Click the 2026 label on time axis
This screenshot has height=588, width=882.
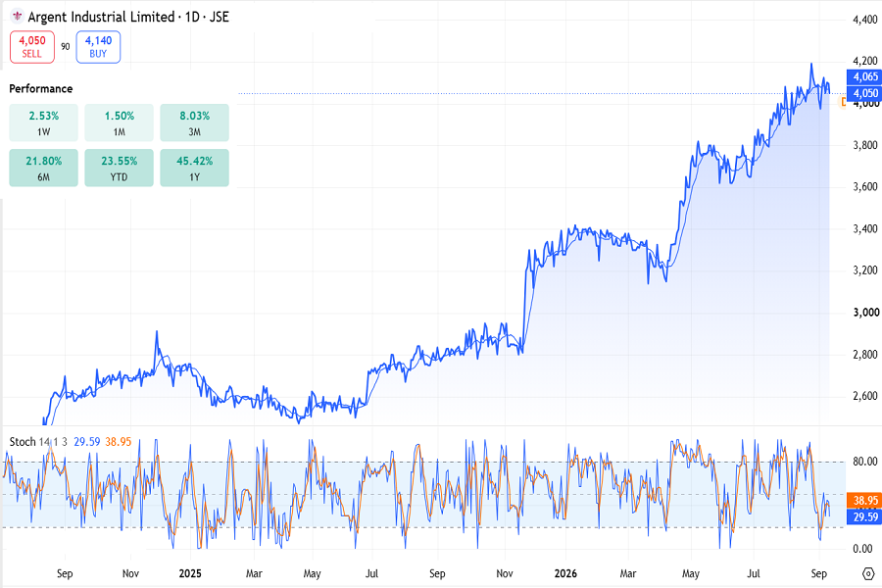point(565,573)
